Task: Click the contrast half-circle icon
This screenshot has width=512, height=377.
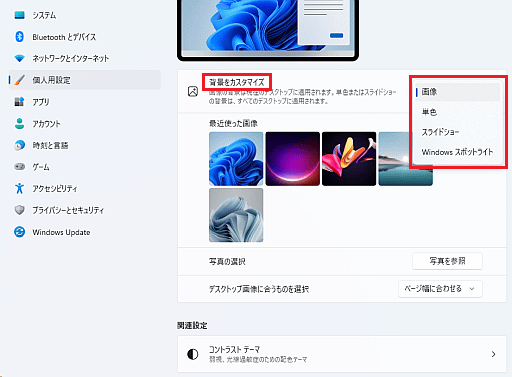Action: (x=193, y=354)
